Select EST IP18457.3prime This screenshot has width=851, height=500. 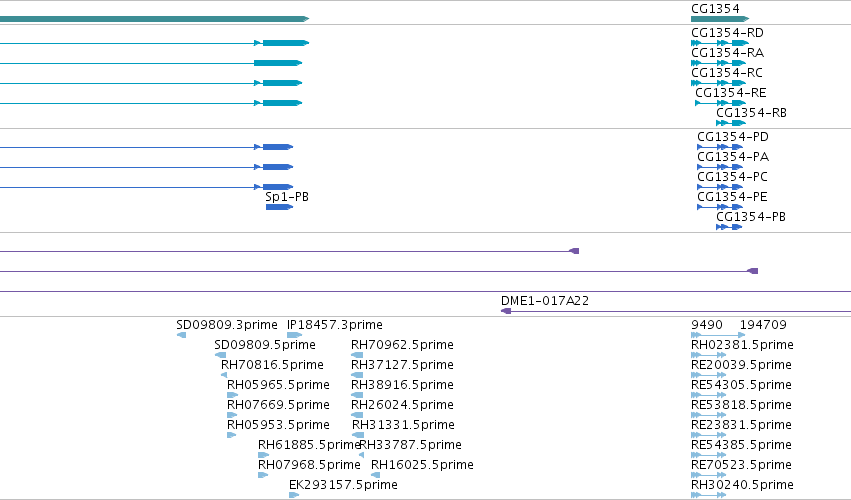(335, 325)
